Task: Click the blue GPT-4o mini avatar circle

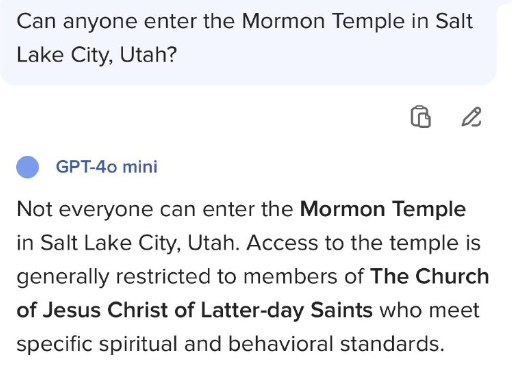Action: point(28,167)
